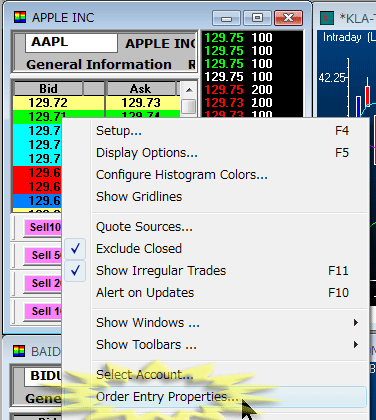
Task: Minimize the APPLE INC quote window
Action: tap(226, 18)
